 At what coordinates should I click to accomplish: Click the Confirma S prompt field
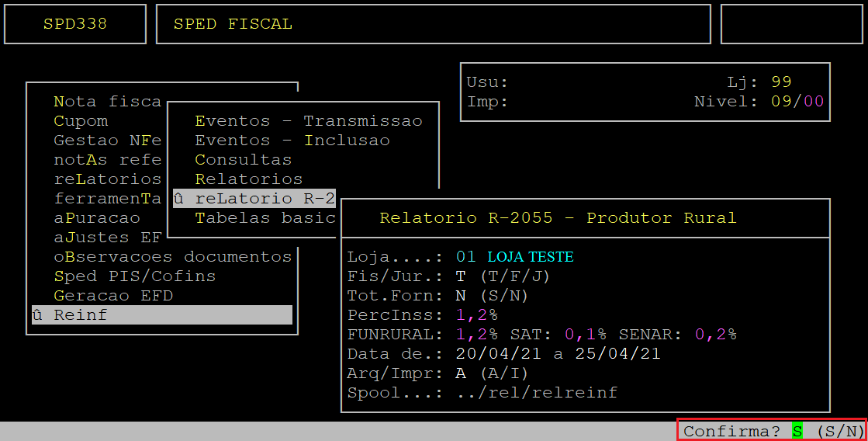pyautogui.click(x=797, y=431)
